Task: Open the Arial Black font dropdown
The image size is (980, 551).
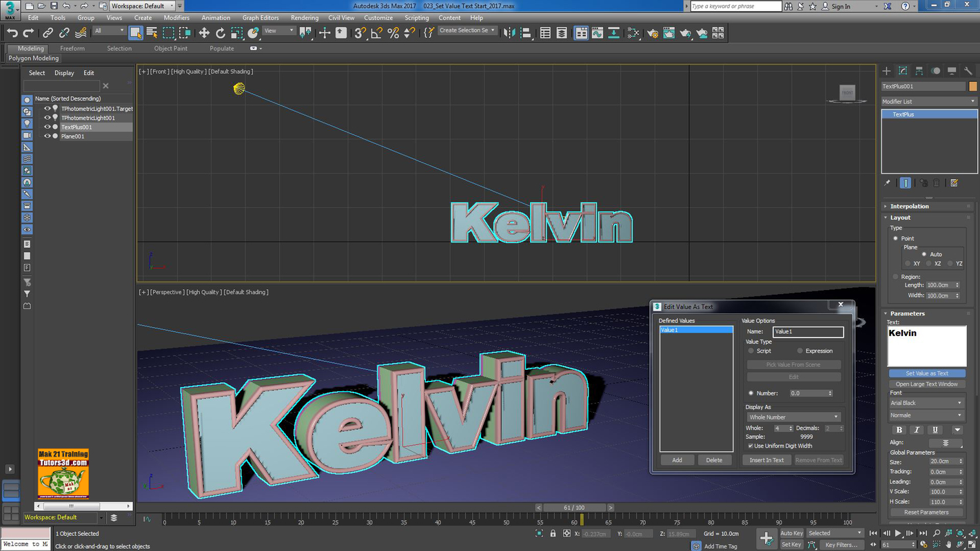Action: tap(926, 403)
